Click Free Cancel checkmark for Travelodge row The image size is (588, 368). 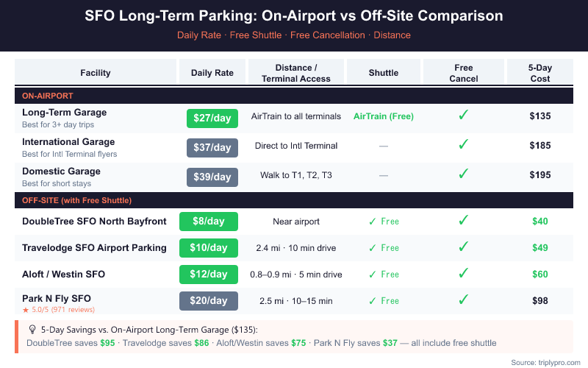pos(463,247)
